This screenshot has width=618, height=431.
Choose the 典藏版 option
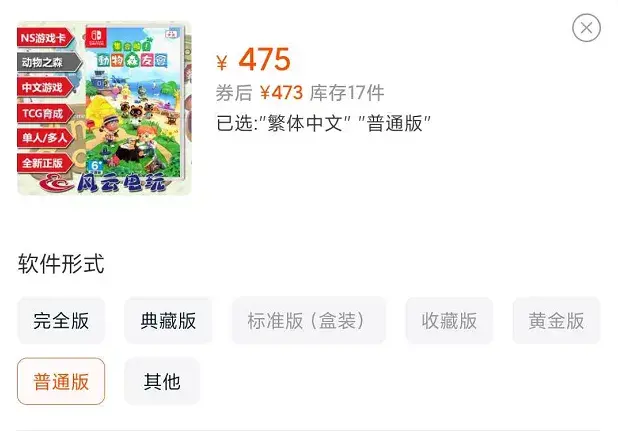(168, 320)
